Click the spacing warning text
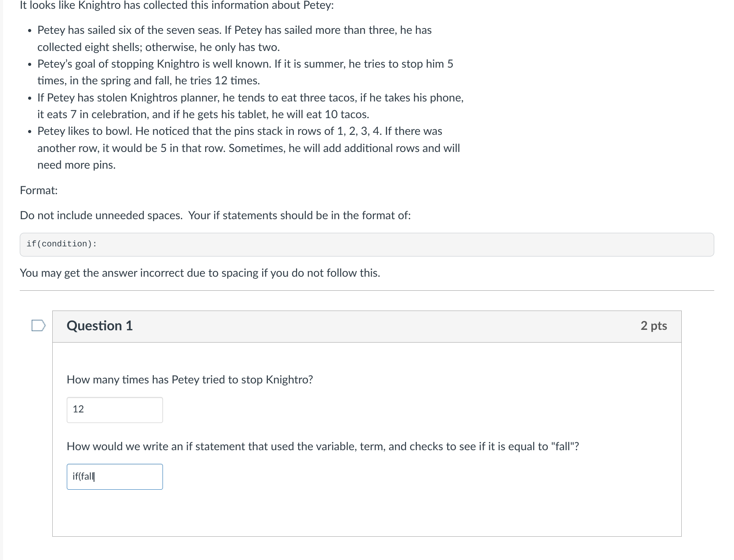This screenshot has height=560, width=734. coord(200,273)
